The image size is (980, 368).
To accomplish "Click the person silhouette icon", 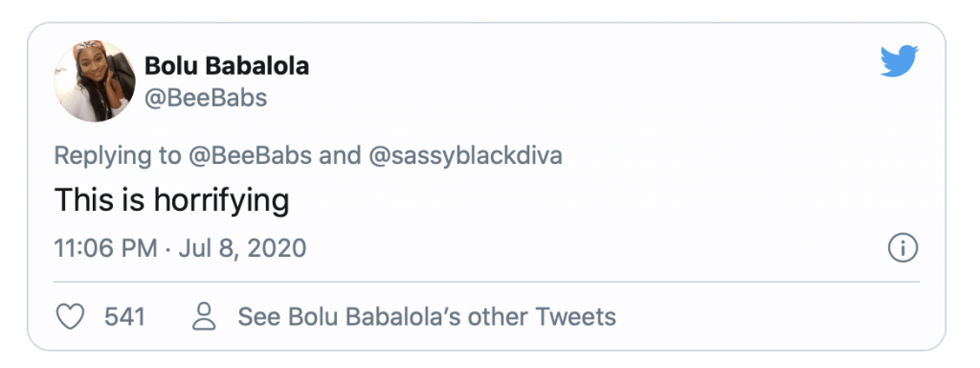I will [x=204, y=316].
